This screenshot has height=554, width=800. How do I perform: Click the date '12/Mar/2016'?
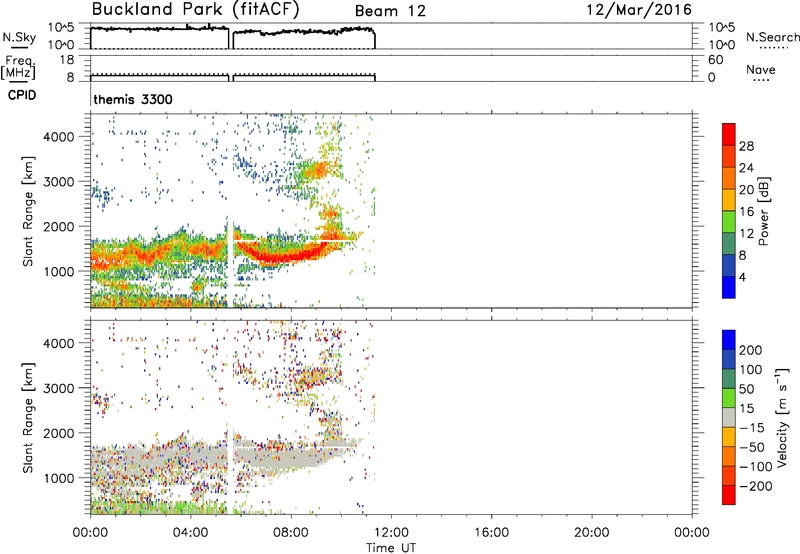[x=639, y=10]
